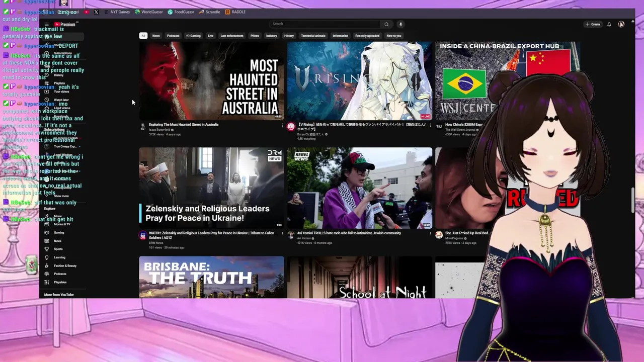Select the Gaming filter chip

193,36
